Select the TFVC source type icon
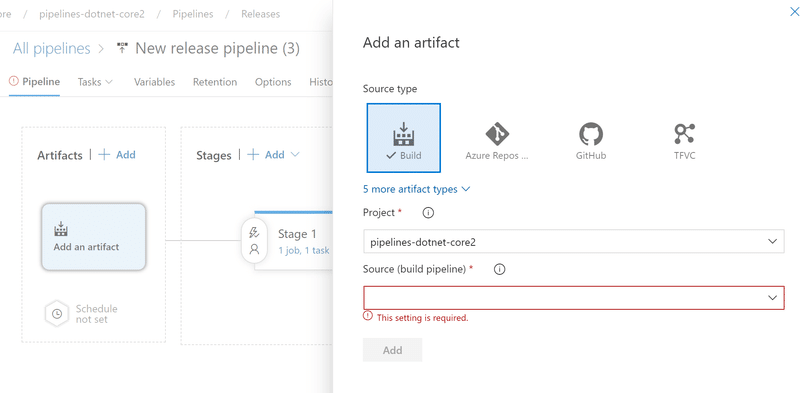 point(684,134)
